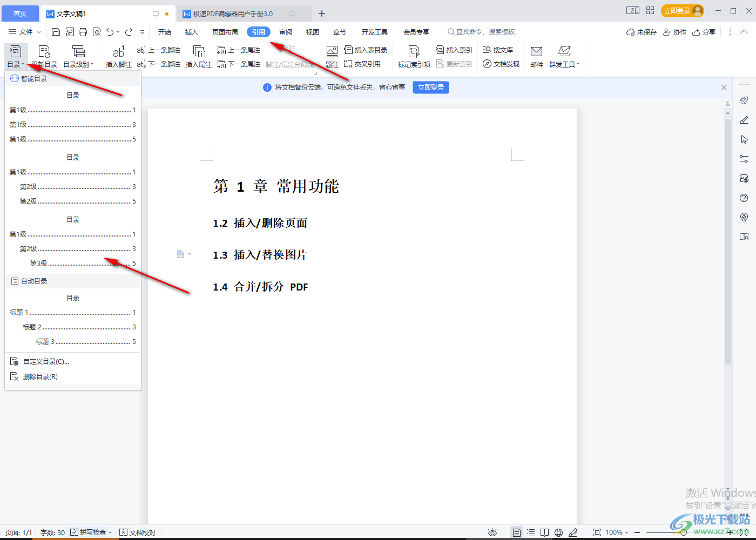Click the Undo arrow icon
Screen dimensions: 756x540
click(110, 32)
